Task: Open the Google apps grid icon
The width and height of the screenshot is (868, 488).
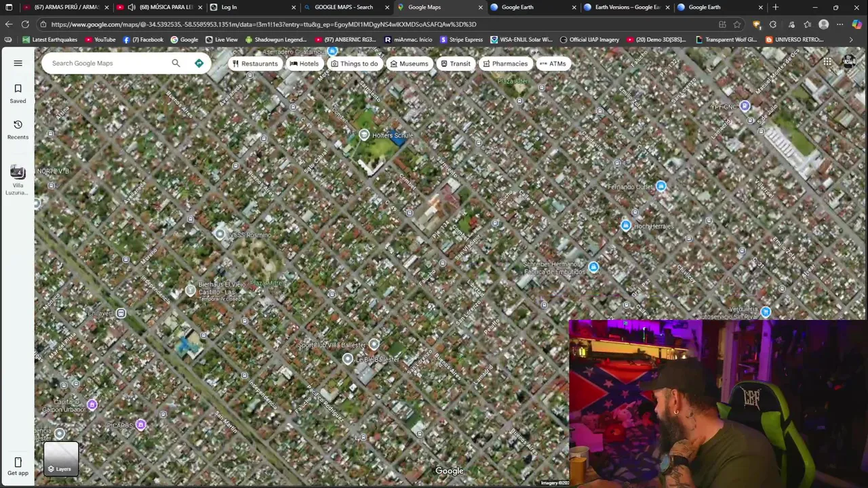Action: click(x=827, y=62)
